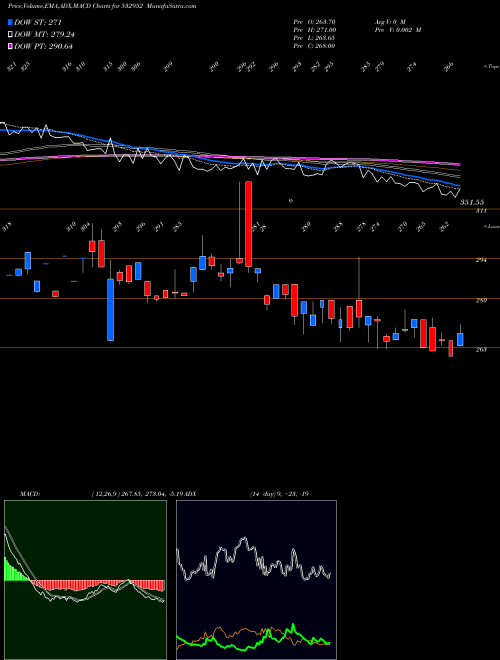500x660 pixels.
Task: Click the 294 price axis label
Action: 481,260
